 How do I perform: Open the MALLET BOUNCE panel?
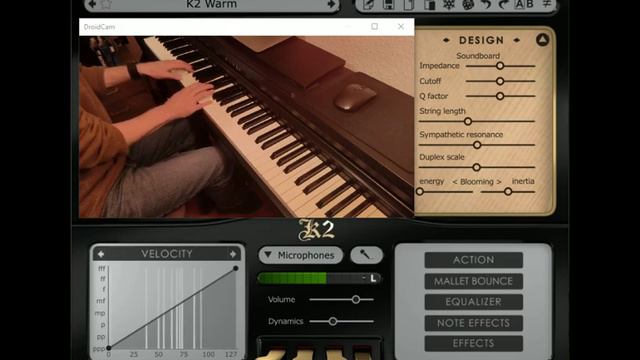coord(473,281)
